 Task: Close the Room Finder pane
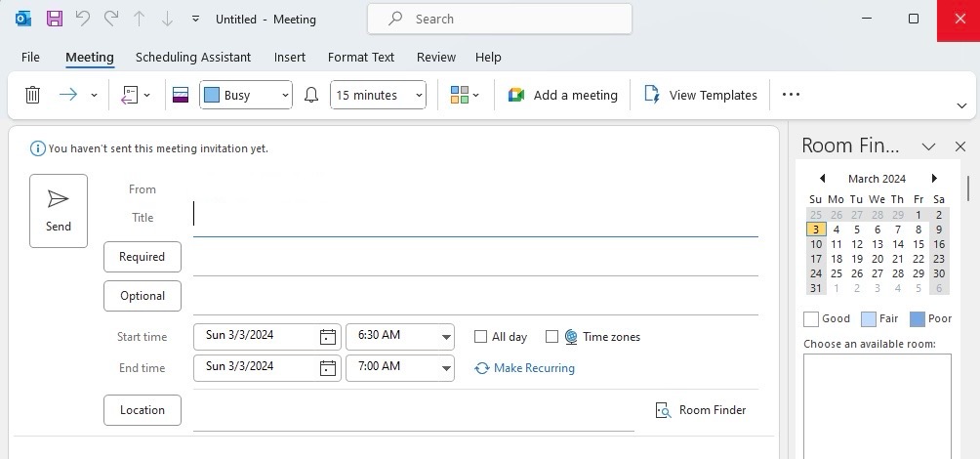click(x=960, y=146)
